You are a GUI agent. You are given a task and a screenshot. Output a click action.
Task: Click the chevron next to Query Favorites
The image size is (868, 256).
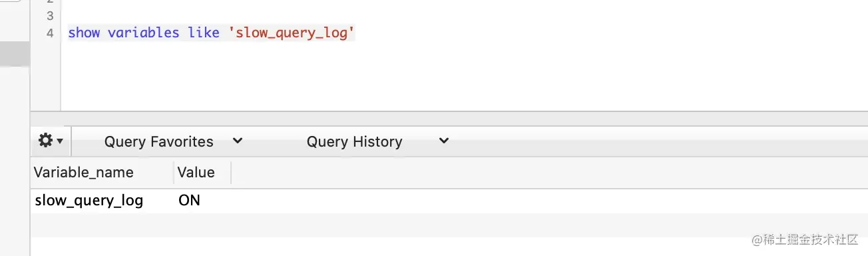tap(238, 141)
